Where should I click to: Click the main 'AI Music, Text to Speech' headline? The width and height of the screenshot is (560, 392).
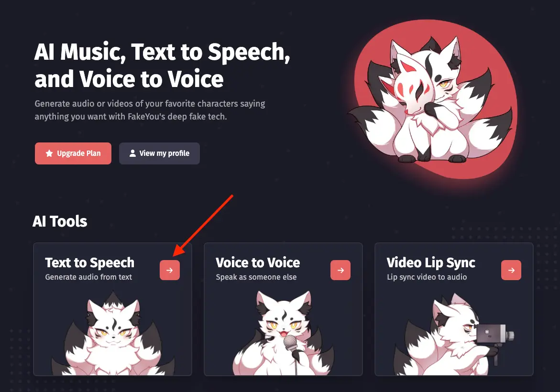pos(163,65)
